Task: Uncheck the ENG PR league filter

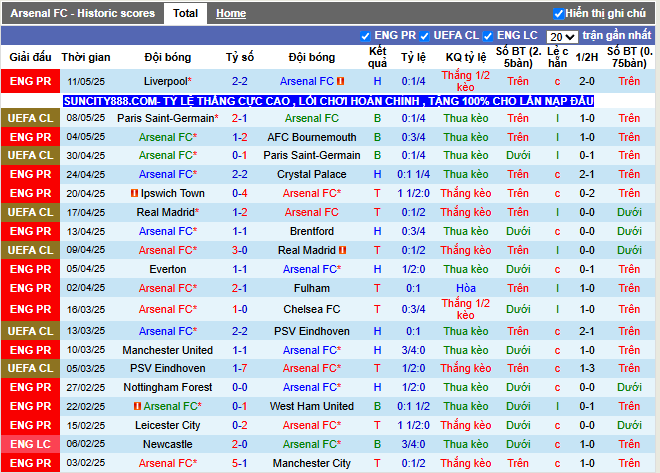Action: [x=365, y=36]
